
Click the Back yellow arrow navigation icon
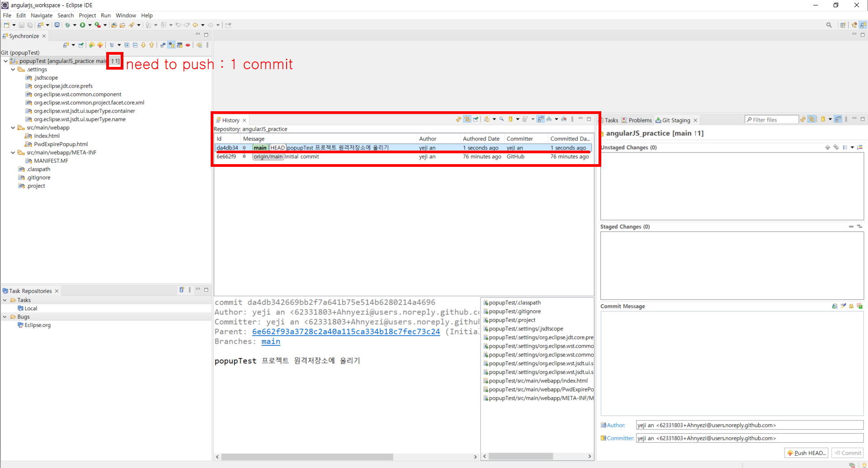coord(195,25)
